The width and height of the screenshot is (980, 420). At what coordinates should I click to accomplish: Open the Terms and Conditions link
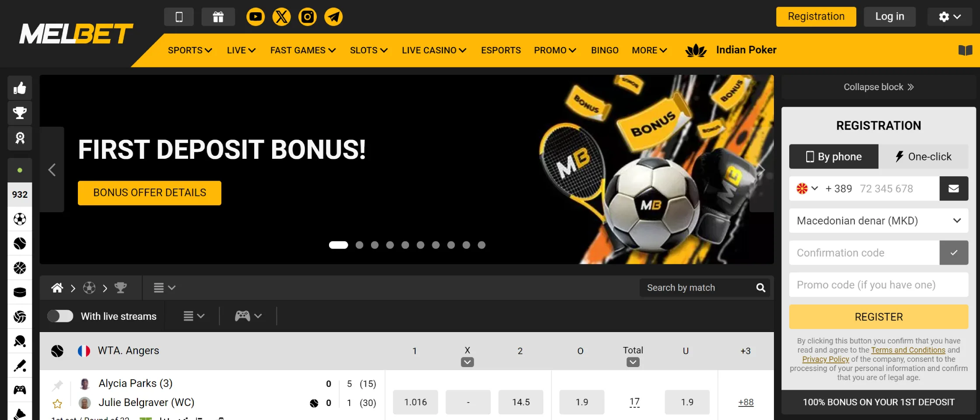[908, 350]
